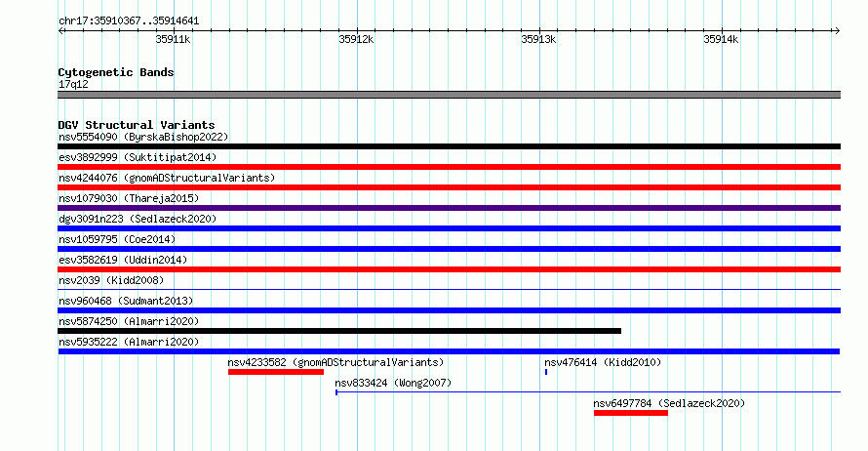Select the red bar for esv3892999

(449, 167)
